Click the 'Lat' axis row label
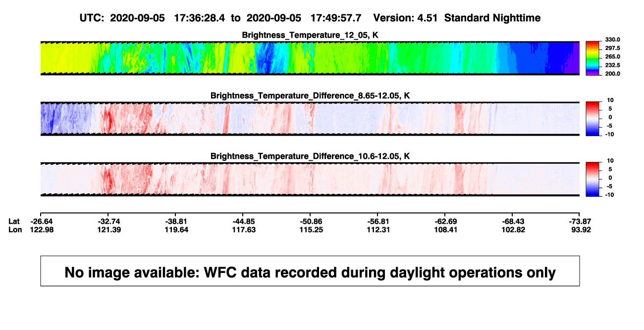The height and width of the screenshot is (330, 644). 14,221
